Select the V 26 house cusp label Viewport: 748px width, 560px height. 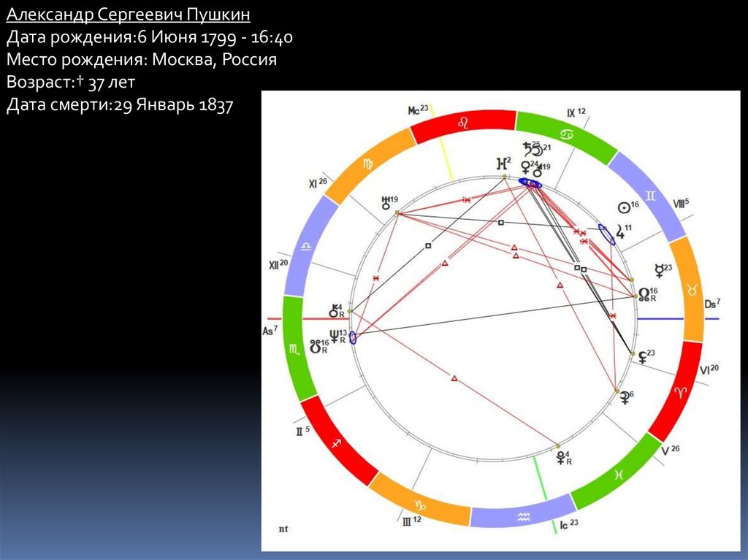click(x=671, y=450)
